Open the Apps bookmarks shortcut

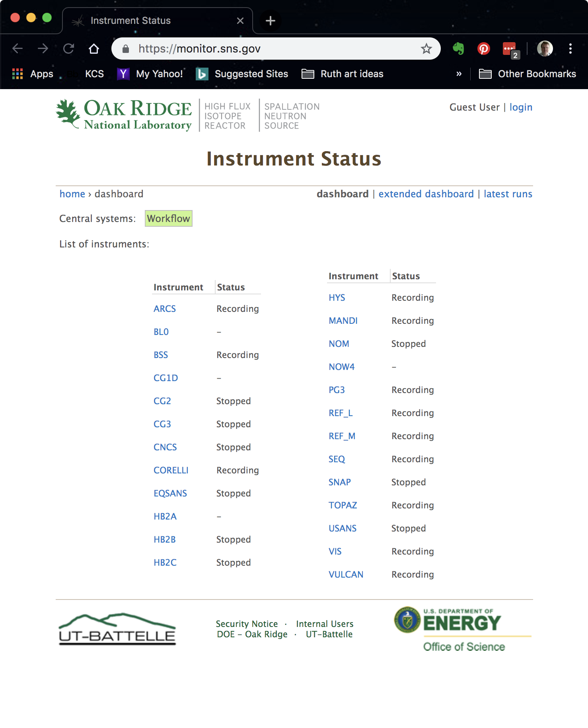33,74
